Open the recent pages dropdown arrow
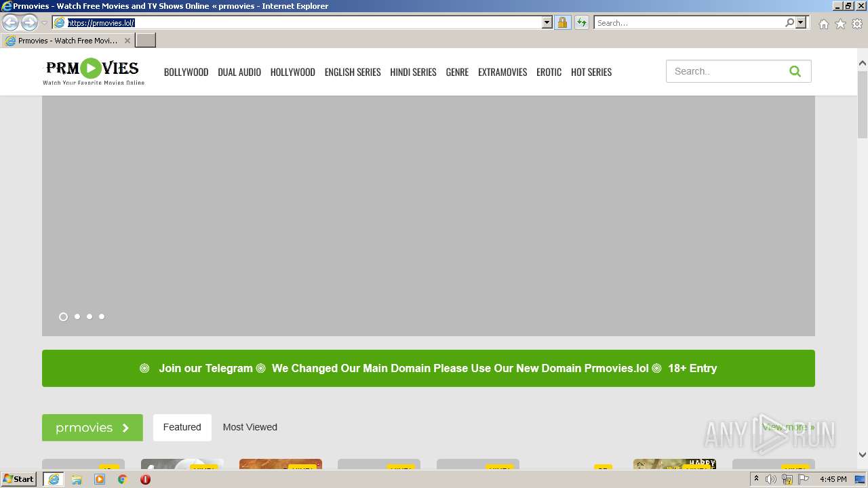The height and width of the screenshot is (488, 868). coord(44,23)
